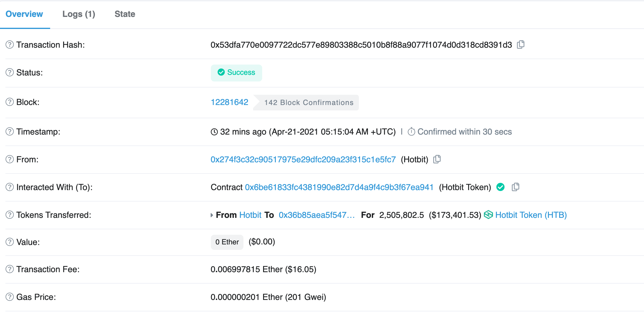The image size is (644, 312).
Task: Click the help icon beside Timestamp
Action: [10, 132]
